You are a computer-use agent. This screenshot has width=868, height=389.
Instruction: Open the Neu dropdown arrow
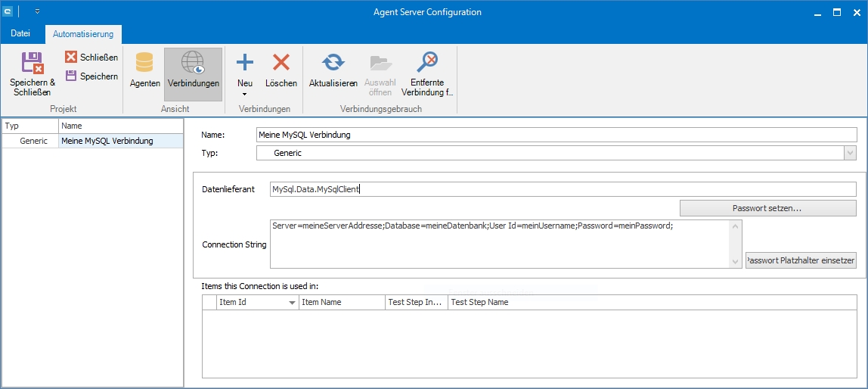click(245, 95)
